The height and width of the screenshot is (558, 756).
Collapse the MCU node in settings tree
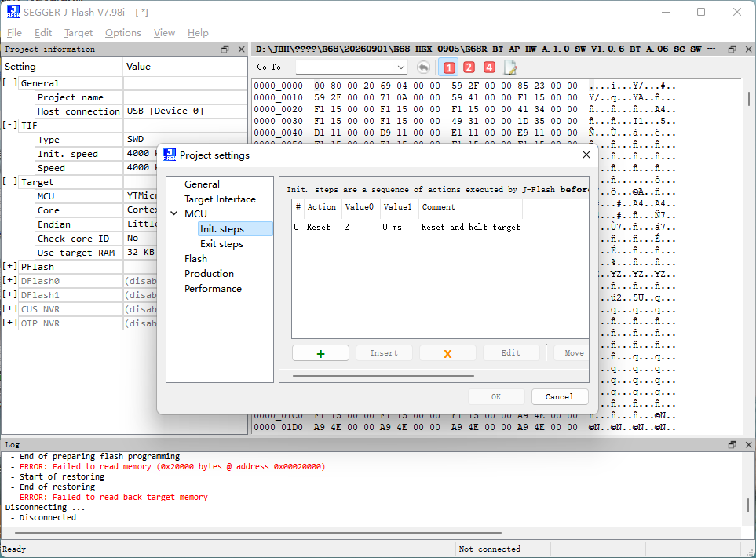pyautogui.click(x=174, y=213)
